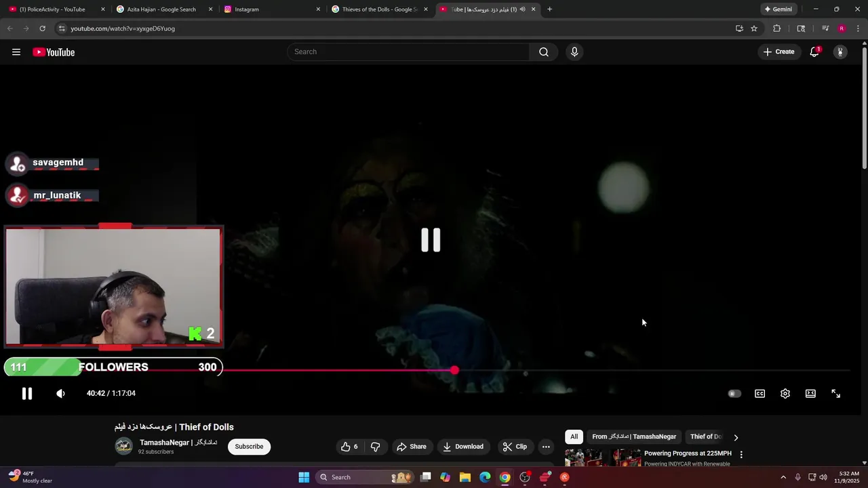Toggle the autoplay switch in player
Image resolution: width=868 pixels, height=488 pixels.
[x=734, y=394]
